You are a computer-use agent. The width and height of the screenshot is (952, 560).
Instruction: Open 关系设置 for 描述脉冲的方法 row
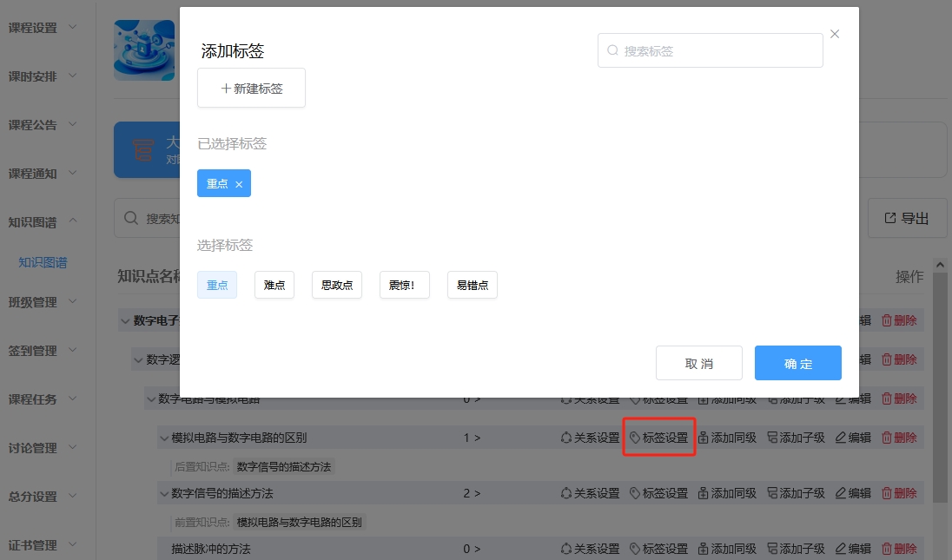[x=591, y=549]
